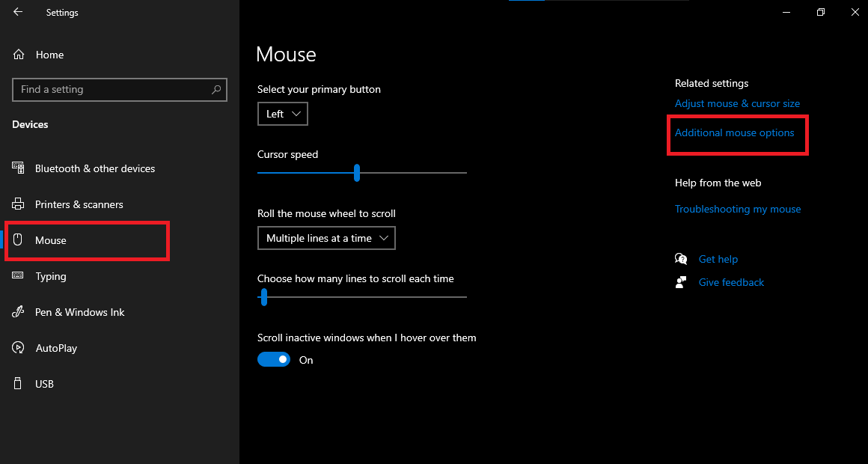Click the back arrow in Settings
The image size is (868, 464).
18,13
